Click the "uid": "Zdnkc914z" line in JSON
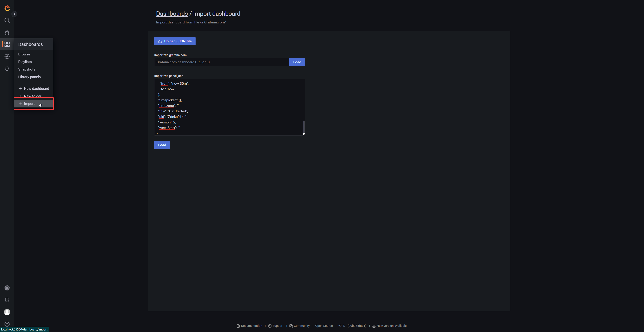Image resolution: width=644 pixels, height=332 pixels. coord(173,117)
